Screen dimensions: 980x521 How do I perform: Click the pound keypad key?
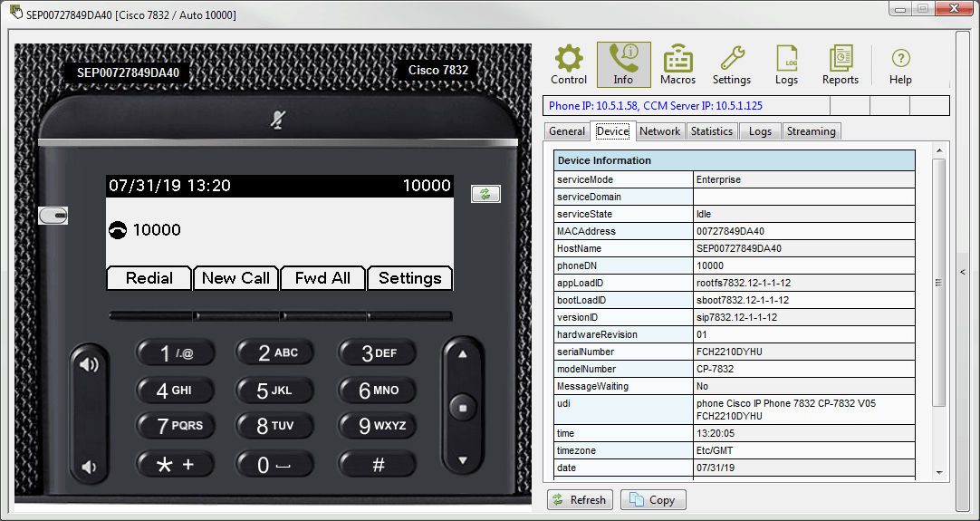(x=378, y=465)
